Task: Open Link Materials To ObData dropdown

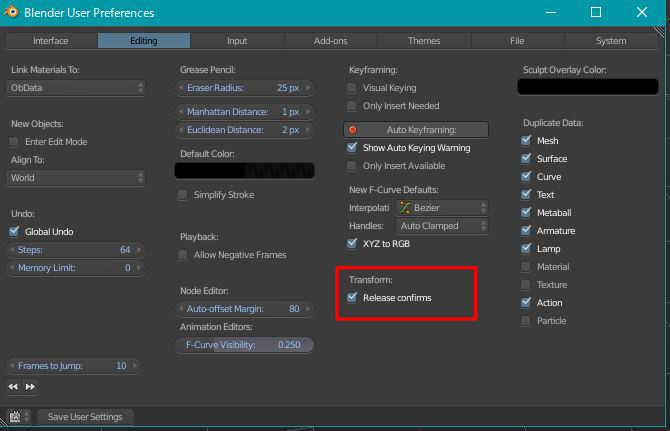Action: (76, 88)
